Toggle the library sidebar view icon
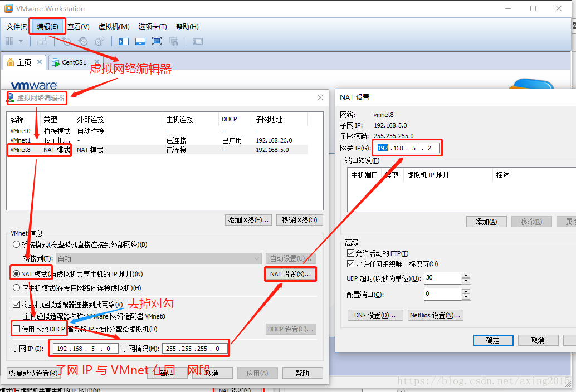Viewport: 576px width, 392px height. [124, 41]
